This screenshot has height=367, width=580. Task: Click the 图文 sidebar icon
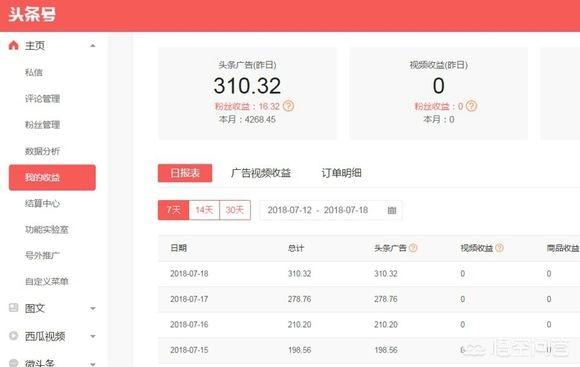click(x=14, y=307)
